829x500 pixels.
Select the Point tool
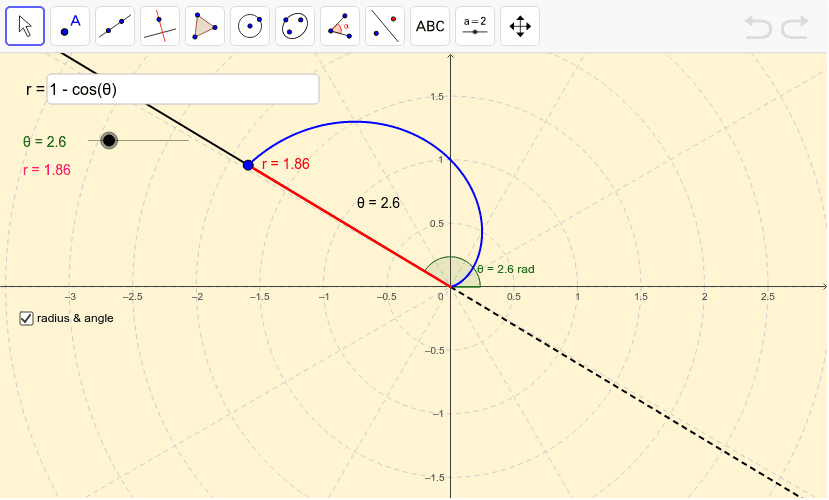coord(70,26)
